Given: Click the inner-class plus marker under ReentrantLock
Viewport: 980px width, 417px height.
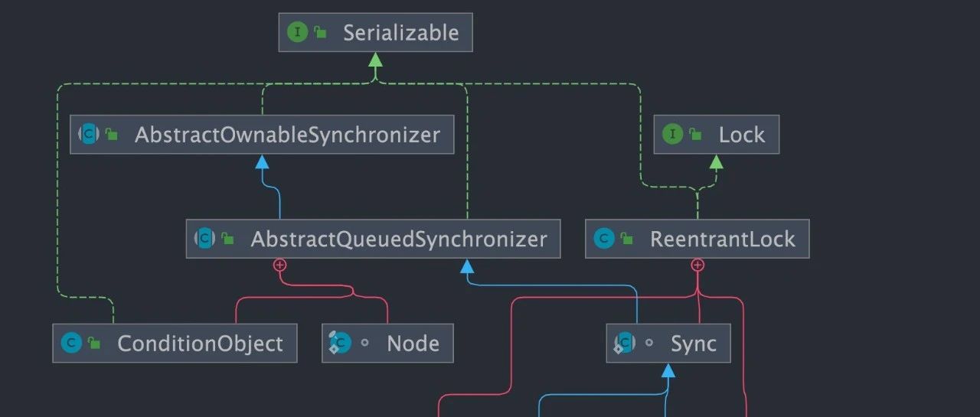Looking at the screenshot, I should (x=697, y=265).
